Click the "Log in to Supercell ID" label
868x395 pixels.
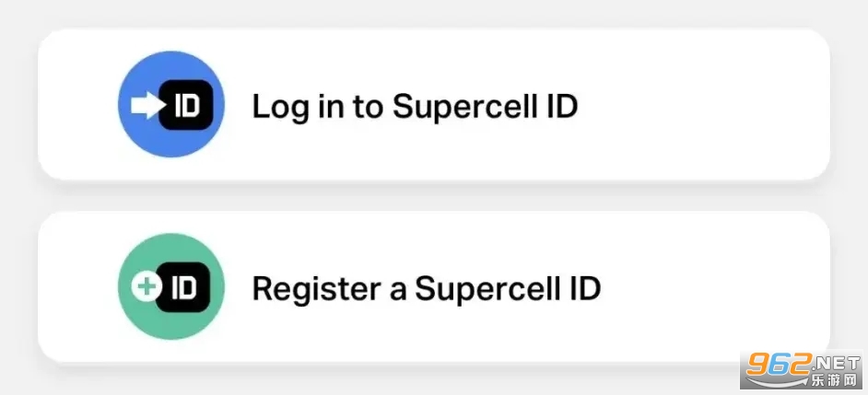[416, 108]
